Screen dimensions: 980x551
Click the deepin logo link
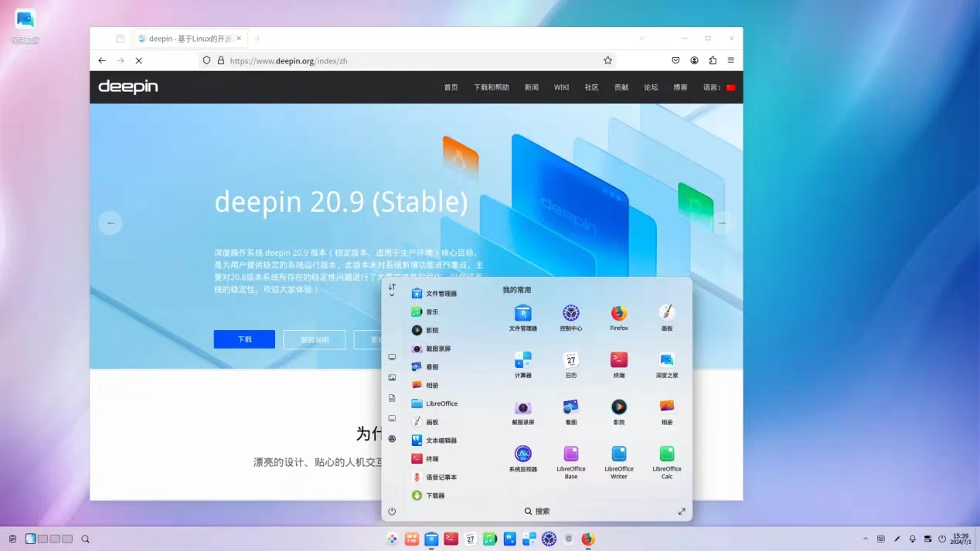128,87
